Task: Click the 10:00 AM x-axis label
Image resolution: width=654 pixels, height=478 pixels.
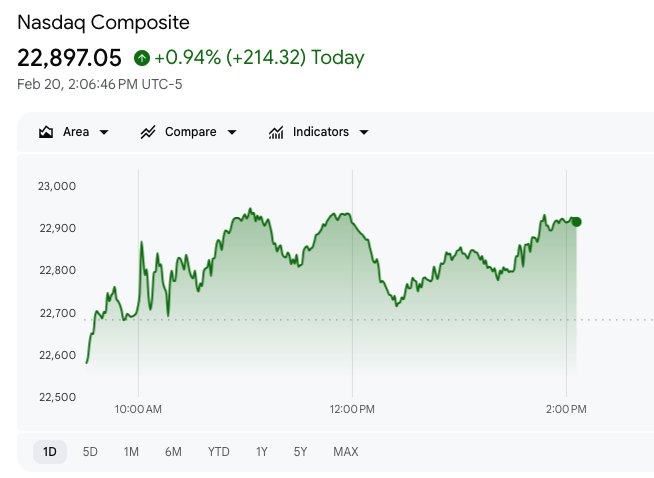Action: [x=138, y=409]
